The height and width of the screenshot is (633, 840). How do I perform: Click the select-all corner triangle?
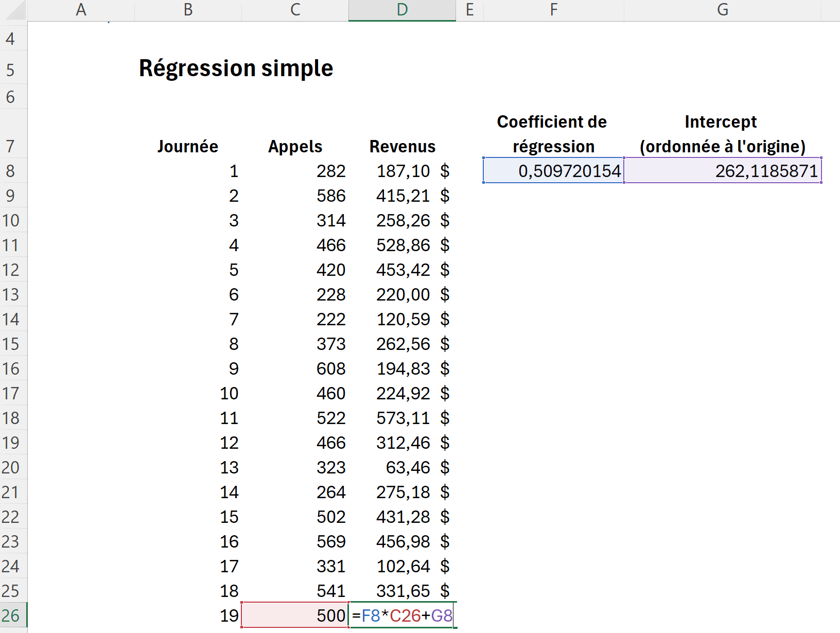pos(14,11)
